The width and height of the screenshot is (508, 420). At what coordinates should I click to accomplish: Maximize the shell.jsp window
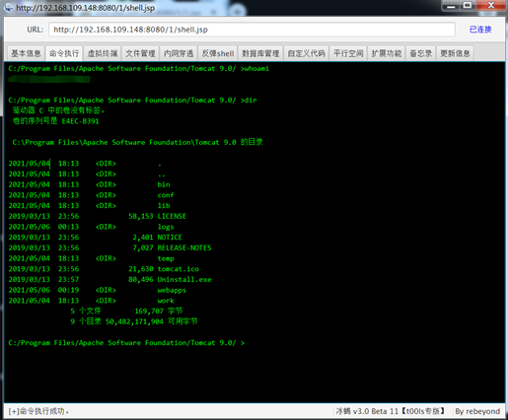tap(468, 6)
